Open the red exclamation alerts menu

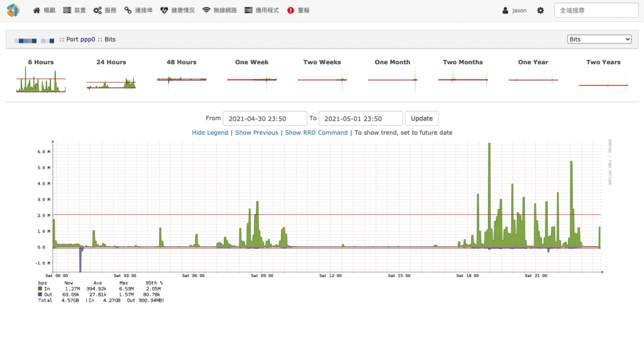(298, 10)
